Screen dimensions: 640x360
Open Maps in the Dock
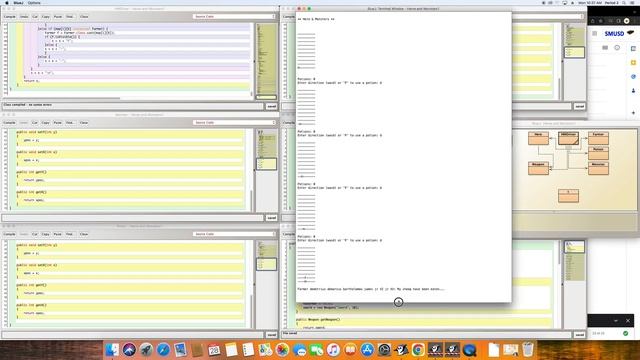[x=265, y=350]
